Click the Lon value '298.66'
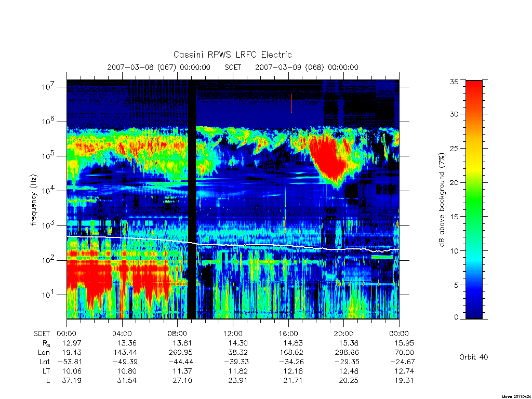This screenshot has height=399, width=532. (347, 353)
